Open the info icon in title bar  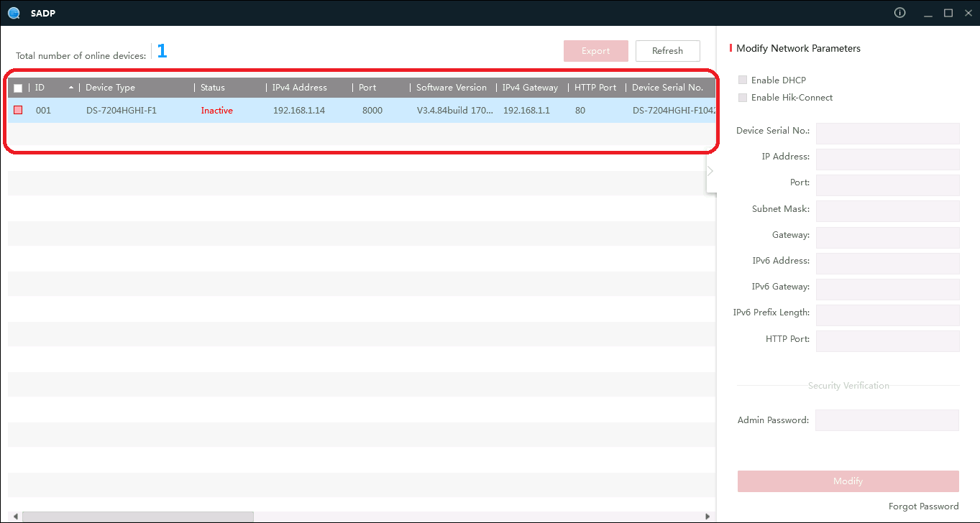point(899,13)
